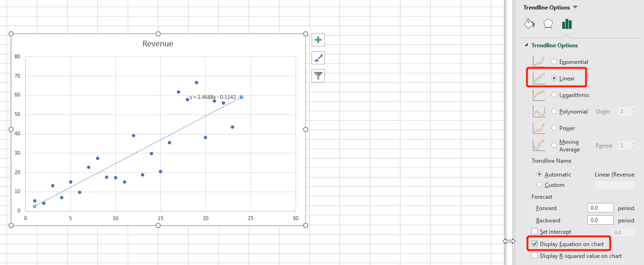Switch to Trendline Options bar chart tab

pos(567,24)
